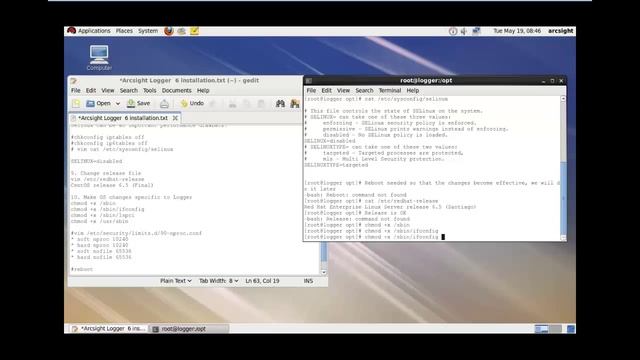Image resolution: width=640 pixels, height=360 pixels.
Task: Click the Find and Replace icon in gedit
Action: pyautogui.click(x=295, y=104)
